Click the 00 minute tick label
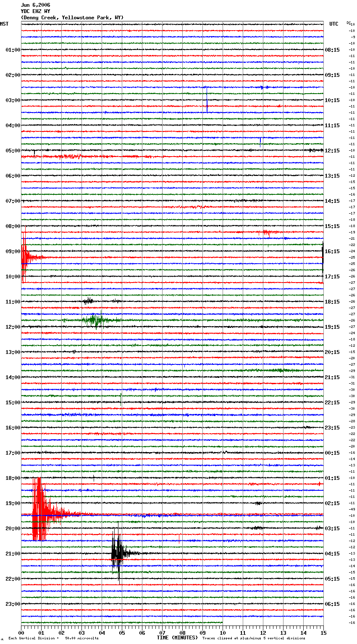The height and width of the screenshot is (644, 357). click(21, 633)
